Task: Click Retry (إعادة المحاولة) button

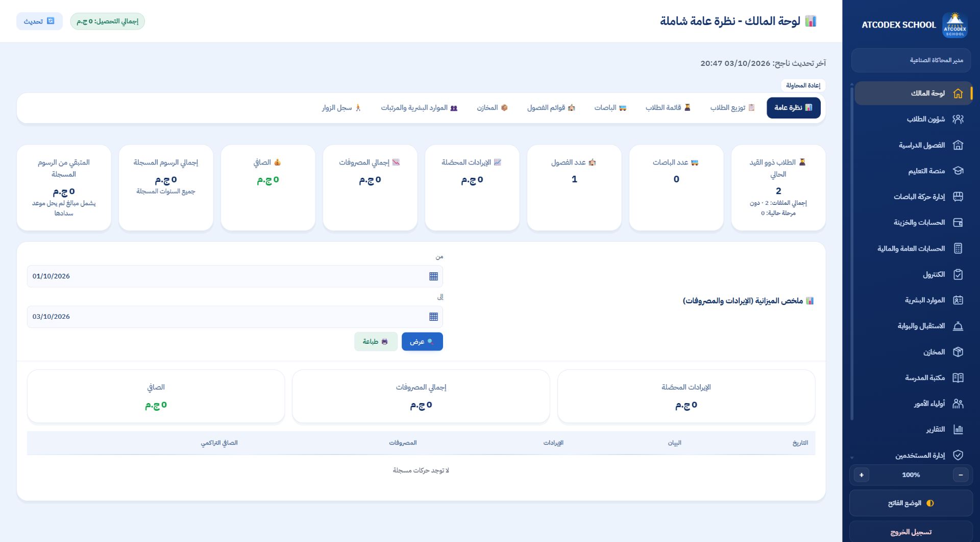Action: pos(803,85)
